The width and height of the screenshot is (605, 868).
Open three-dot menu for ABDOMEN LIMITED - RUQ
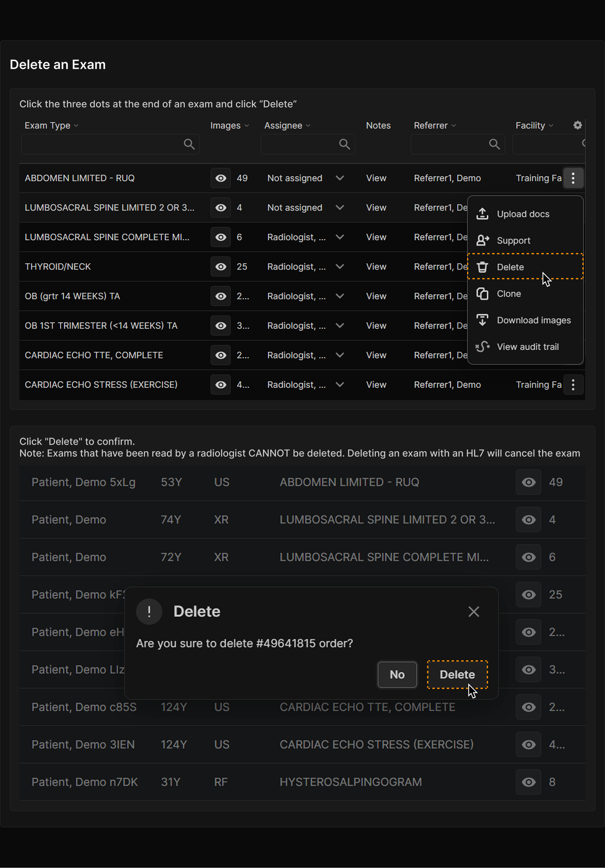coord(573,178)
